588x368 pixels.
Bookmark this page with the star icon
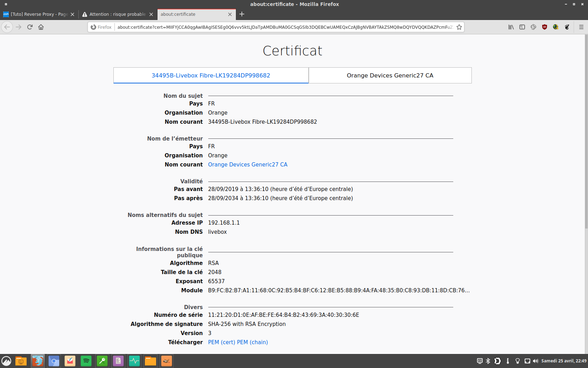pos(459,27)
